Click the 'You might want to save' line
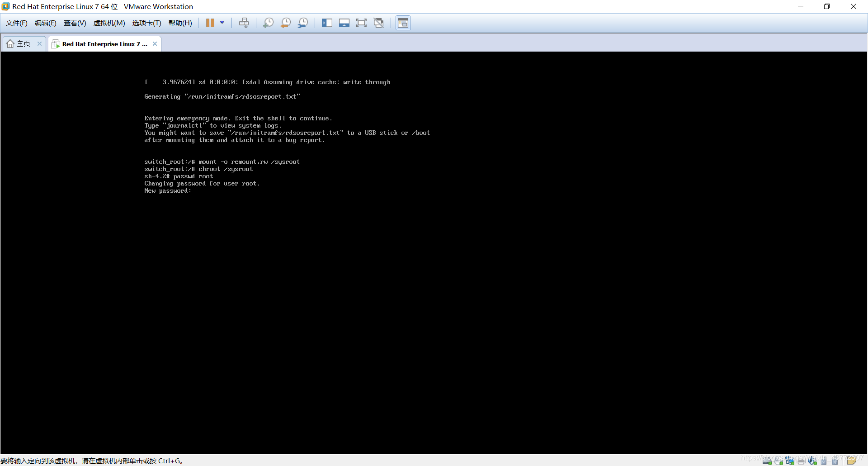 point(287,133)
